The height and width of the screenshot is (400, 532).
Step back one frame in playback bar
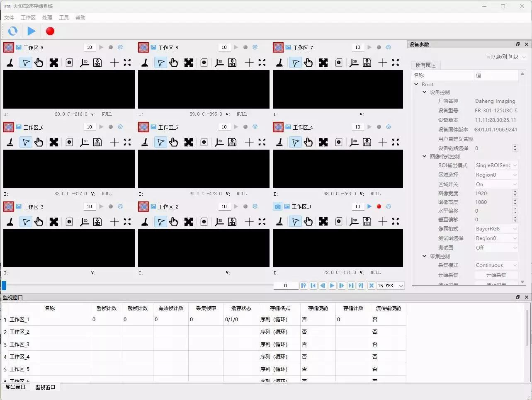point(323,286)
